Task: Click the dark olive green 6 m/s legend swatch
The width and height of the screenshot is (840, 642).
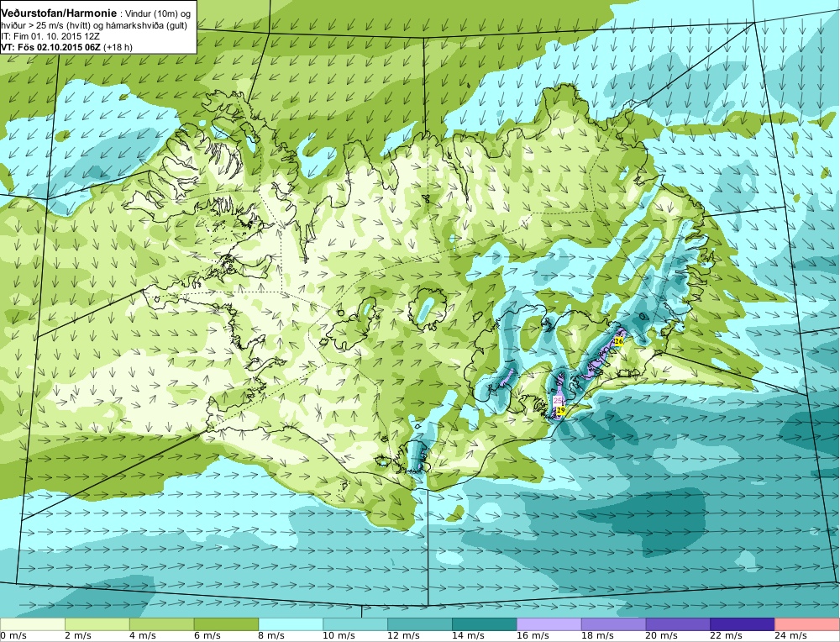Action: point(226,624)
